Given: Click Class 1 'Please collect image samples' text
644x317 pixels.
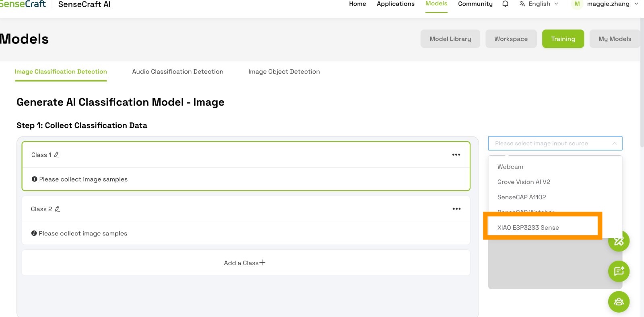Looking at the screenshot, I should 83,179.
